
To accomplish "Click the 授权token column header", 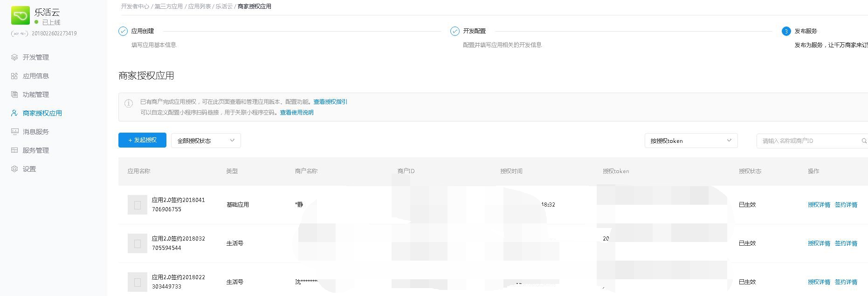I will [x=616, y=171].
